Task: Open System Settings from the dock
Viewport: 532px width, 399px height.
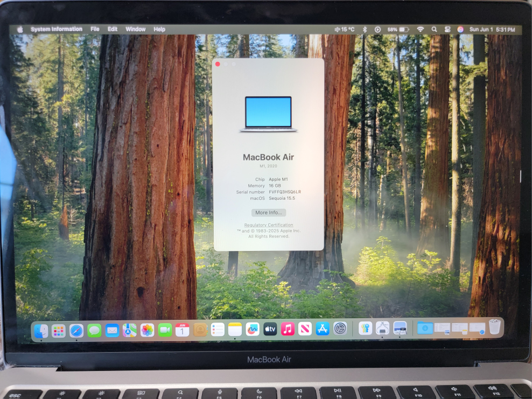Action: click(340, 328)
